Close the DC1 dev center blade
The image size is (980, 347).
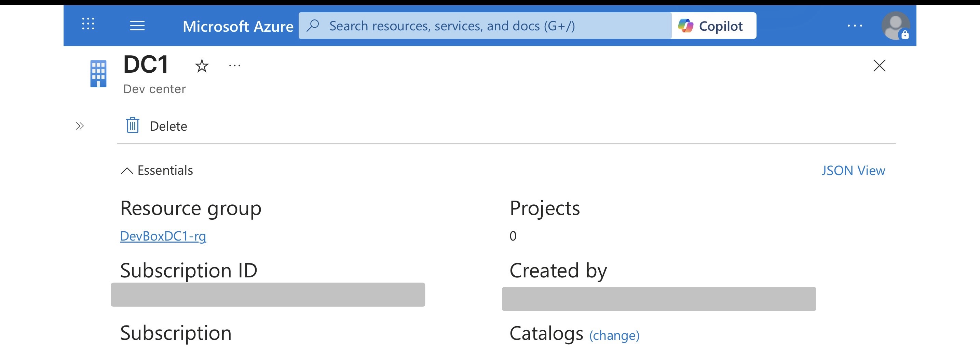pos(879,66)
